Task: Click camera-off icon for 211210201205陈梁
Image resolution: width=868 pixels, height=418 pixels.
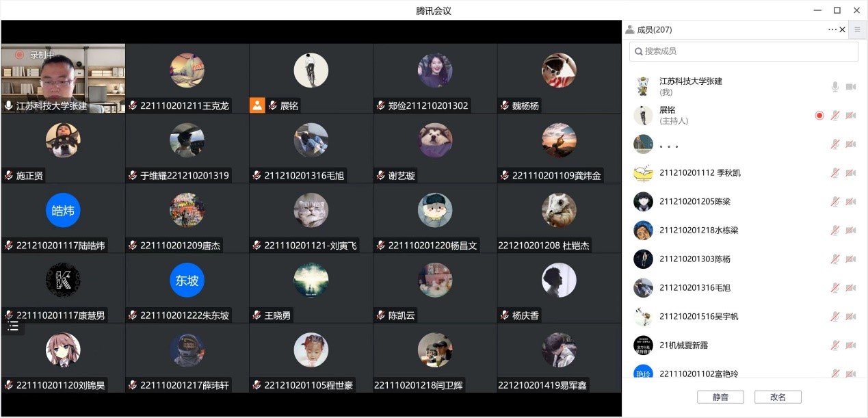Action: coord(851,202)
